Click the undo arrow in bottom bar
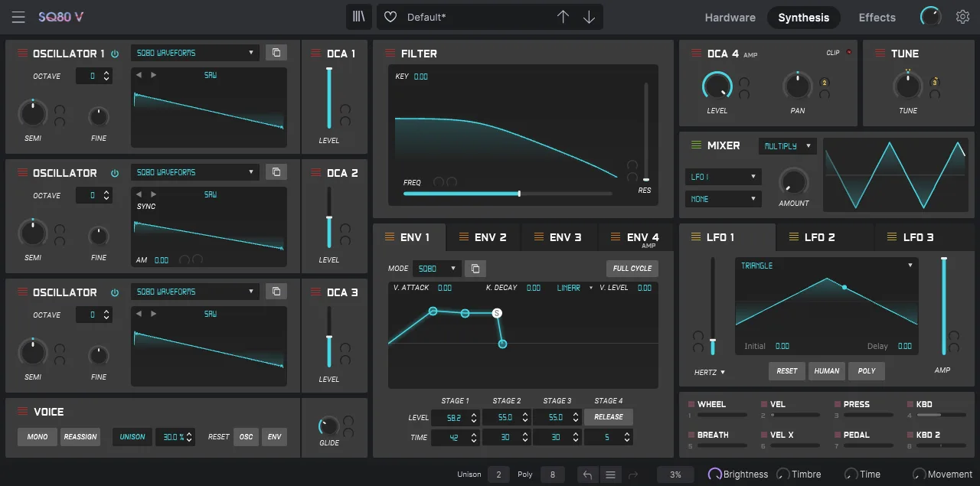980x486 pixels. click(x=587, y=475)
